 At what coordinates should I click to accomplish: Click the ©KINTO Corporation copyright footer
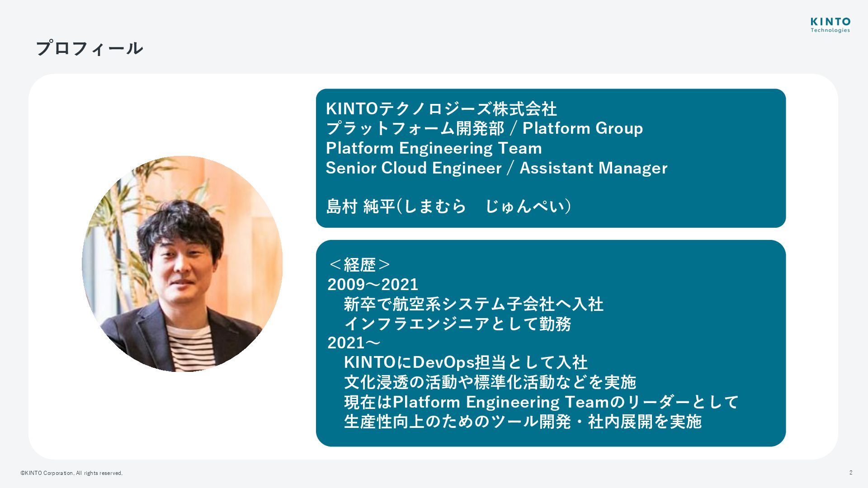[71, 473]
